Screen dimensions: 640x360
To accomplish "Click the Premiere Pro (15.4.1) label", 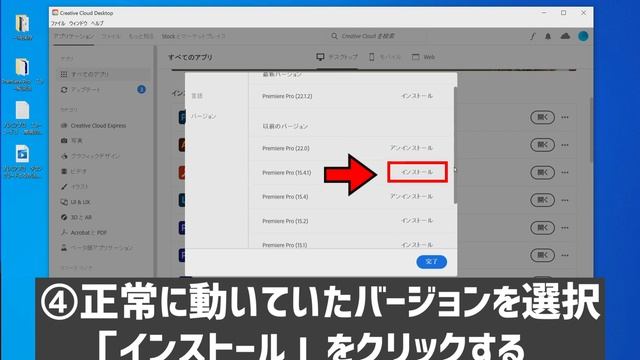I will pos(287,173).
